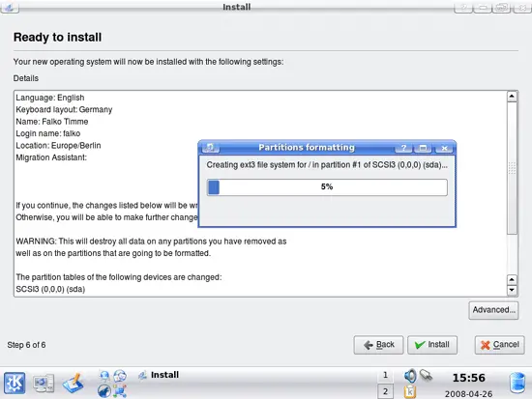The height and width of the screenshot is (399, 532).
Task: Click the Partitions formatting window menu icon
Action: pyautogui.click(x=211, y=148)
